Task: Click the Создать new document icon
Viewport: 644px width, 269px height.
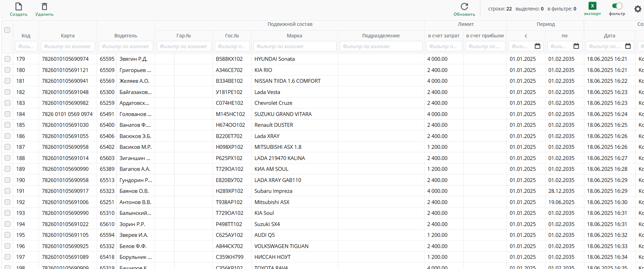Action: point(18,7)
